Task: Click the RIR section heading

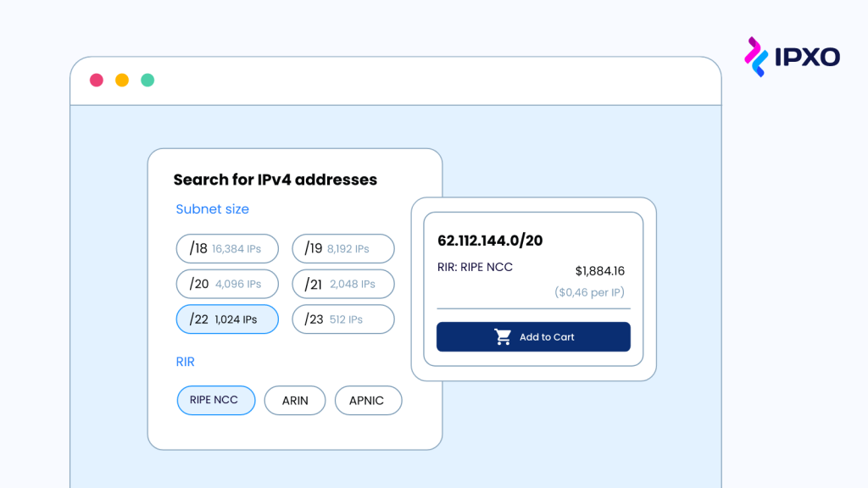Action: coord(186,362)
